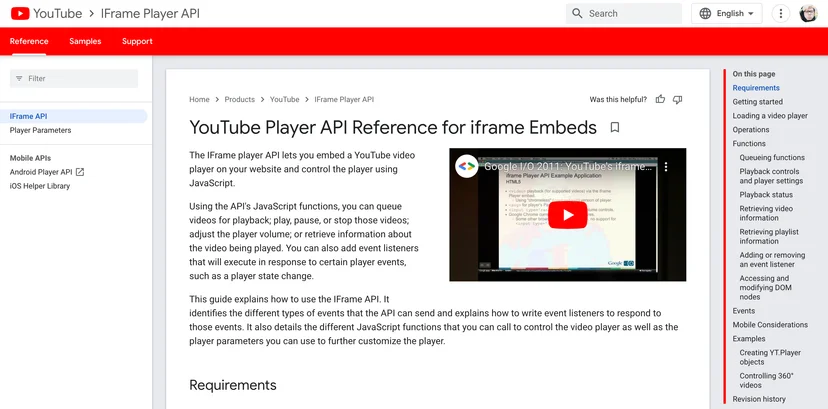Viewport: 828px width, 409px height.
Task: Jump to Operations section
Action: (751, 130)
